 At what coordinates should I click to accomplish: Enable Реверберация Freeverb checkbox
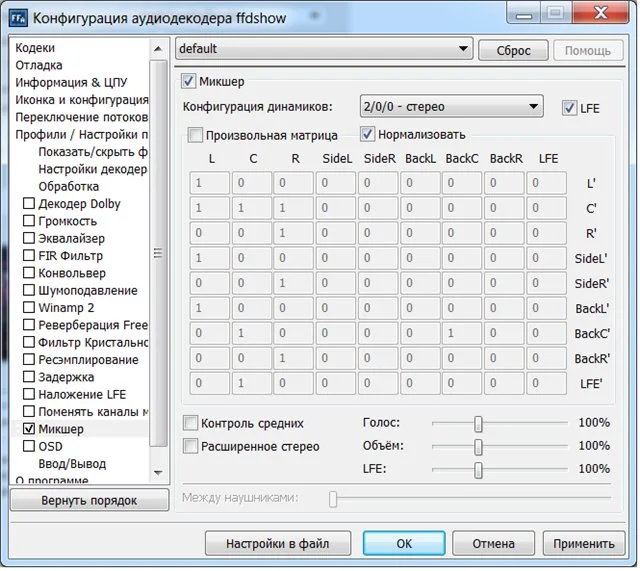[29, 325]
